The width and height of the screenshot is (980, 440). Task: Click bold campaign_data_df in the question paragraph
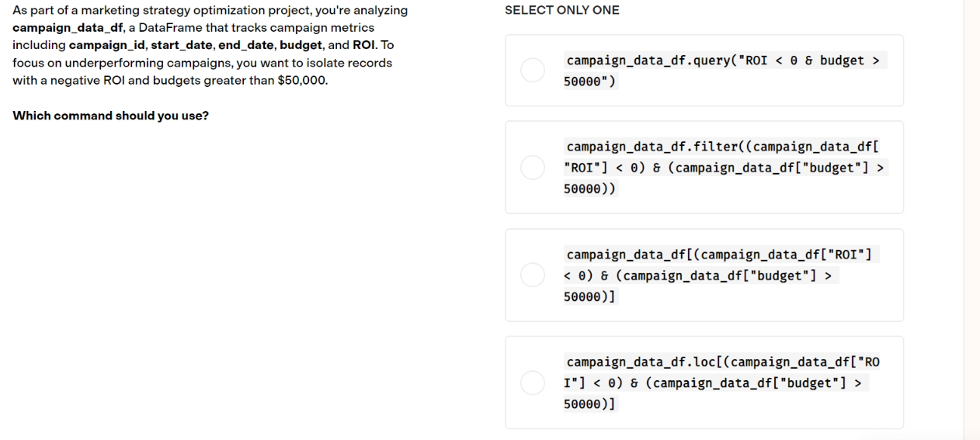coord(69,27)
